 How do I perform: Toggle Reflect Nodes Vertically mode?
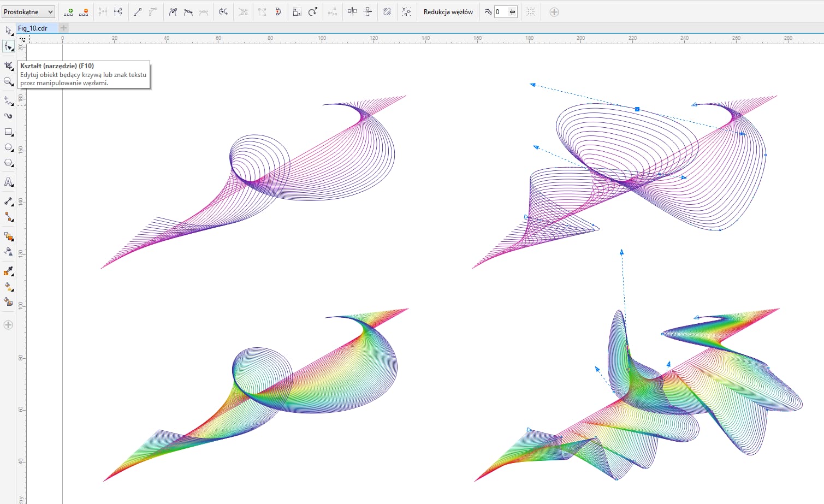point(368,12)
